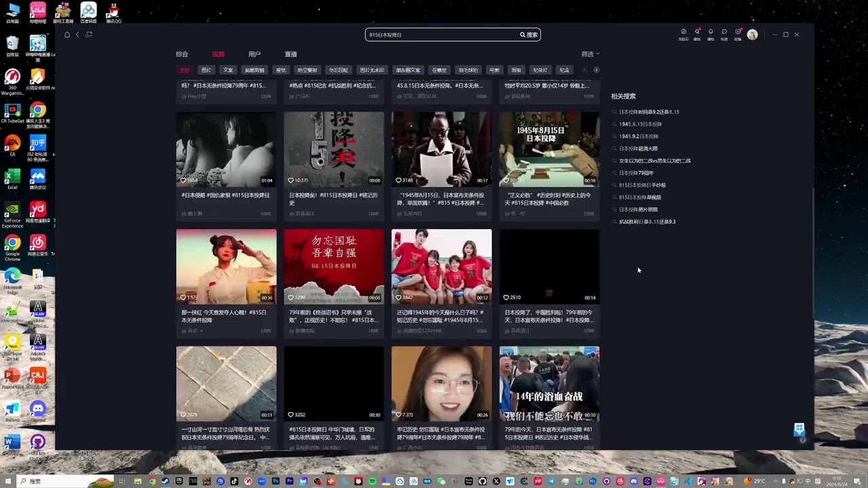Like the video showing 3202 likes
The height and width of the screenshot is (488, 868).
click(291, 415)
